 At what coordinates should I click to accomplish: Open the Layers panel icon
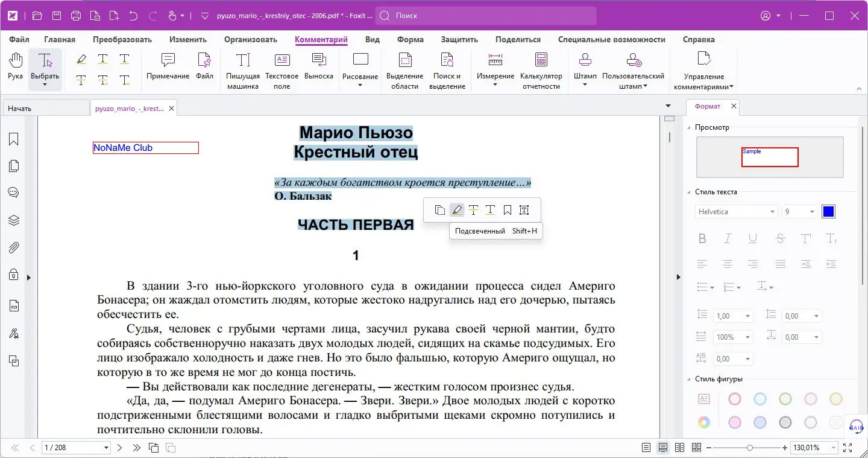tap(13, 220)
